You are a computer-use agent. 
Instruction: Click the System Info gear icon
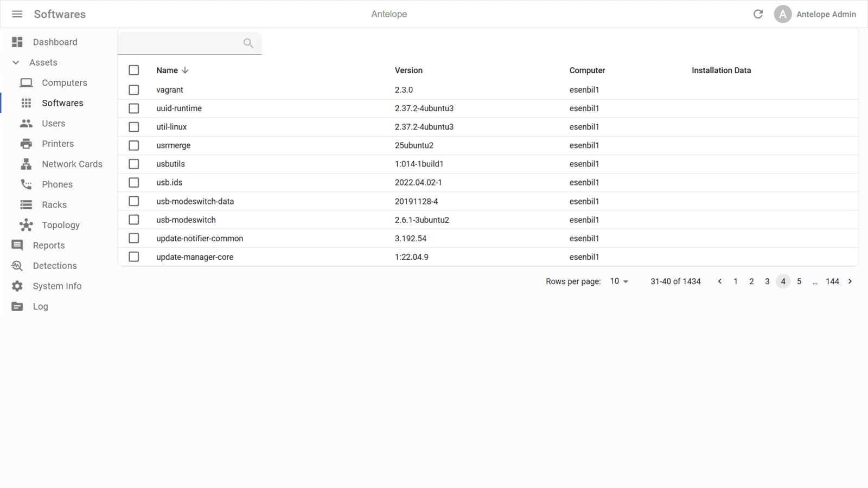coord(17,286)
